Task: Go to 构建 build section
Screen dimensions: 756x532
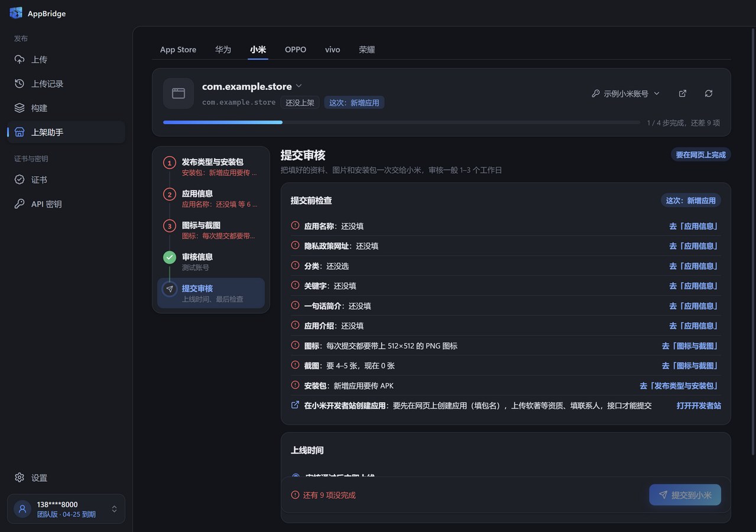Action: pyautogui.click(x=66, y=108)
